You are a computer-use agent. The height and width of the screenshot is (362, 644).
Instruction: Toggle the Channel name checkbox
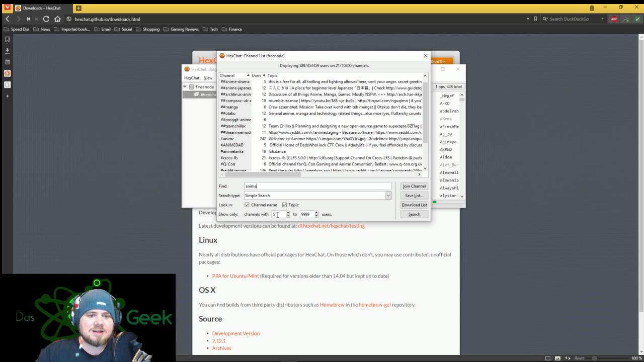[247, 205]
